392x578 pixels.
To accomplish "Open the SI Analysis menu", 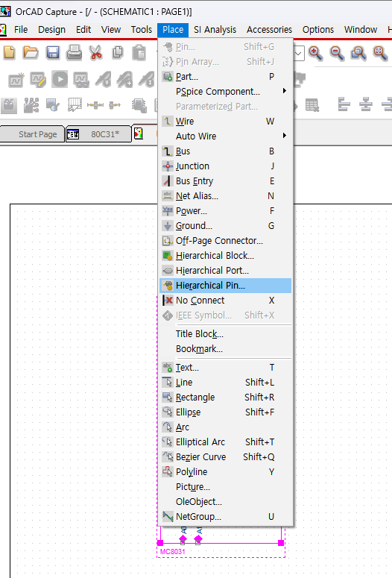I will [215, 30].
